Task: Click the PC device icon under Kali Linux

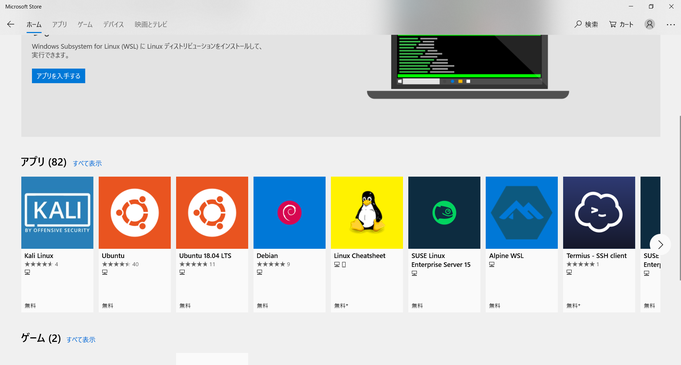Action: 27,272
